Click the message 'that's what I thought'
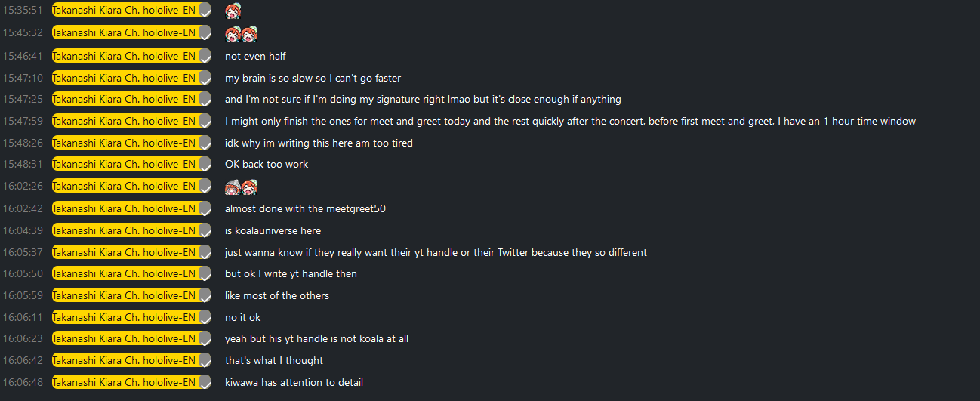 click(274, 360)
